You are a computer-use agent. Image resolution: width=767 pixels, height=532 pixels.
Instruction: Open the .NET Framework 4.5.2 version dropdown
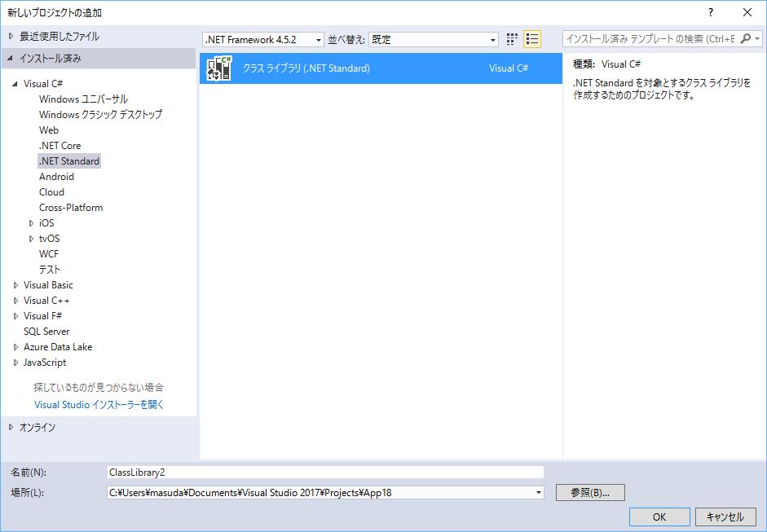[318, 40]
